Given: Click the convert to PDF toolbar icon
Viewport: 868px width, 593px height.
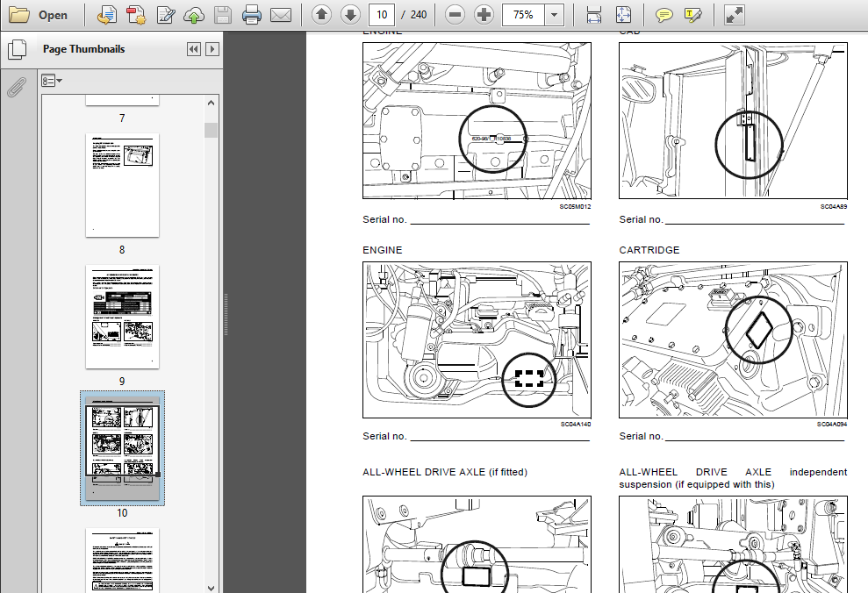Looking at the screenshot, I should click(x=106, y=15).
